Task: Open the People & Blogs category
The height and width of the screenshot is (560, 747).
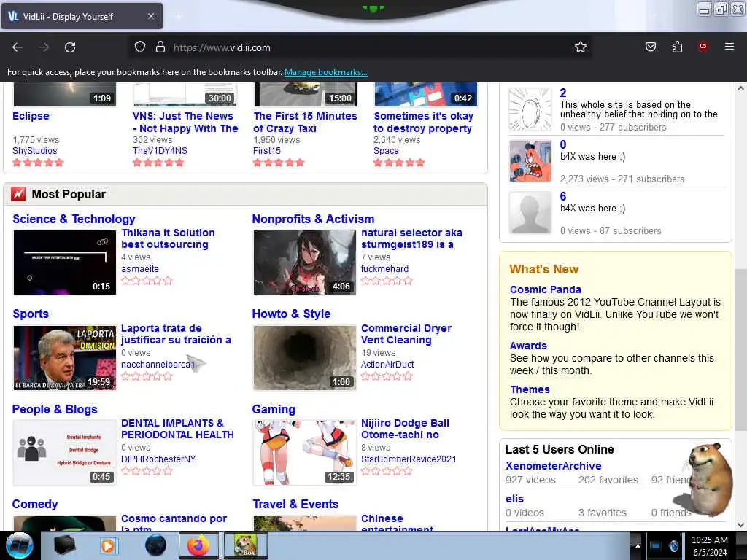Action: pyautogui.click(x=55, y=409)
